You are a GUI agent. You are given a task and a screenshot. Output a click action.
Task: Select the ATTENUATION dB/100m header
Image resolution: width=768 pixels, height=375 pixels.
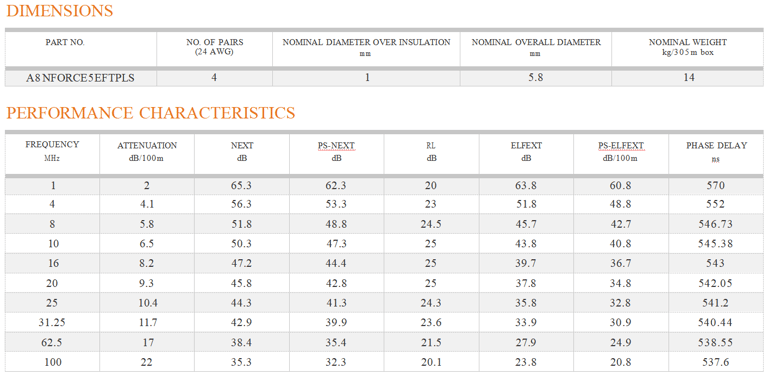147,150
